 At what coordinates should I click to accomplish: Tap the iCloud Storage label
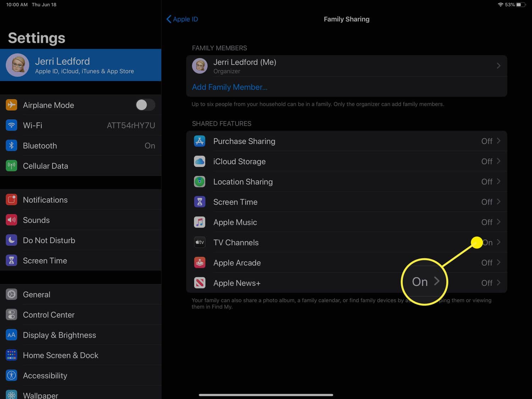[x=239, y=162]
